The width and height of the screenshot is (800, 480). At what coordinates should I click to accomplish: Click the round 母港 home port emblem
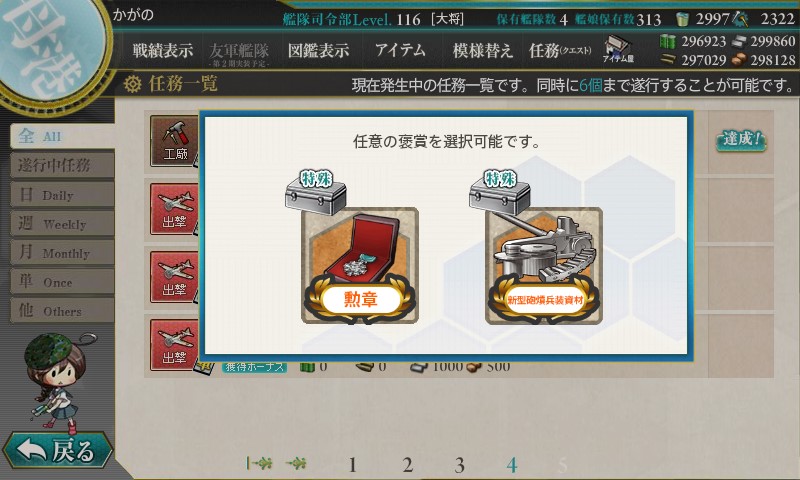coord(49,50)
